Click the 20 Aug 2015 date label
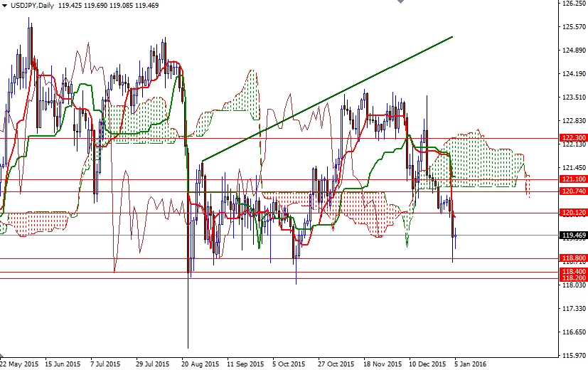 (200, 364)
